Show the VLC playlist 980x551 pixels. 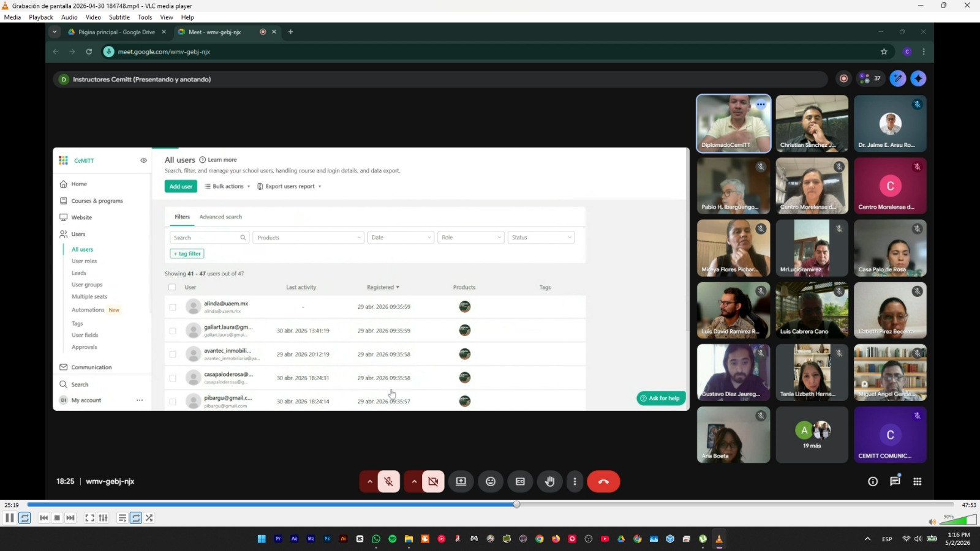pos(123,518)
